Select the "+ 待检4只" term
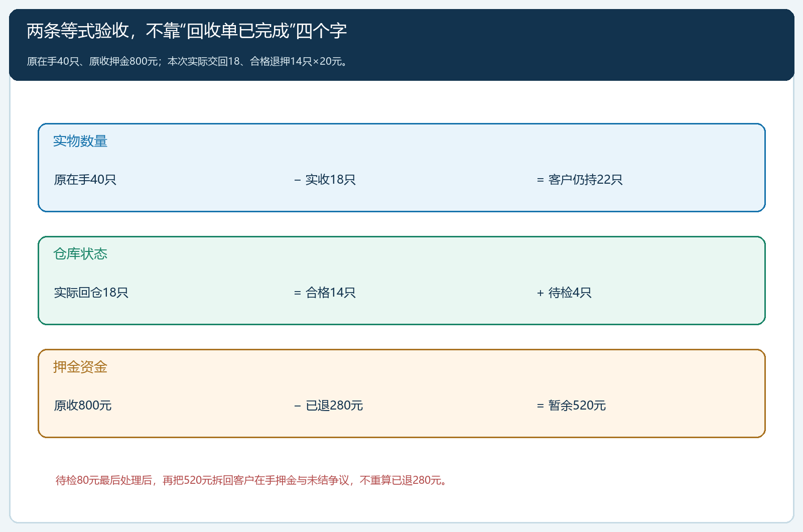The image size is (803, 532). 564,293
